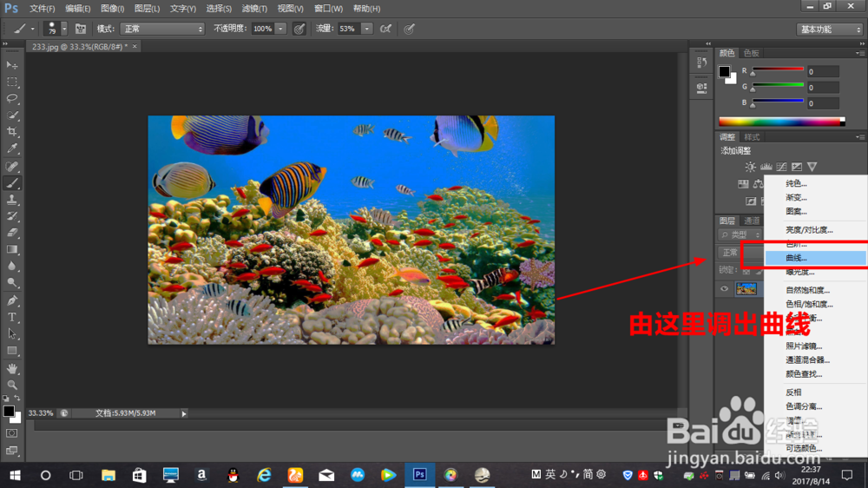
Task: Open the 滤镜(T) menu
Action: [254, 9]
